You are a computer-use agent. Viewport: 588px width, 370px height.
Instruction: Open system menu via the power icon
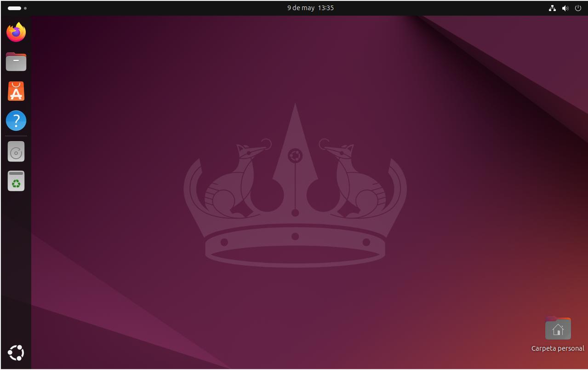[578, 8]
